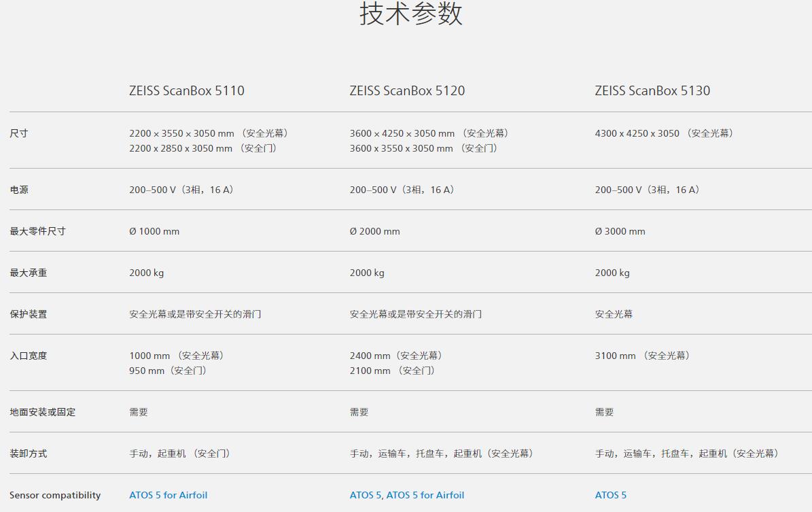Select the 需要 value under ScanBox 5110
This screenshot has width=812, height=512.
139,412
